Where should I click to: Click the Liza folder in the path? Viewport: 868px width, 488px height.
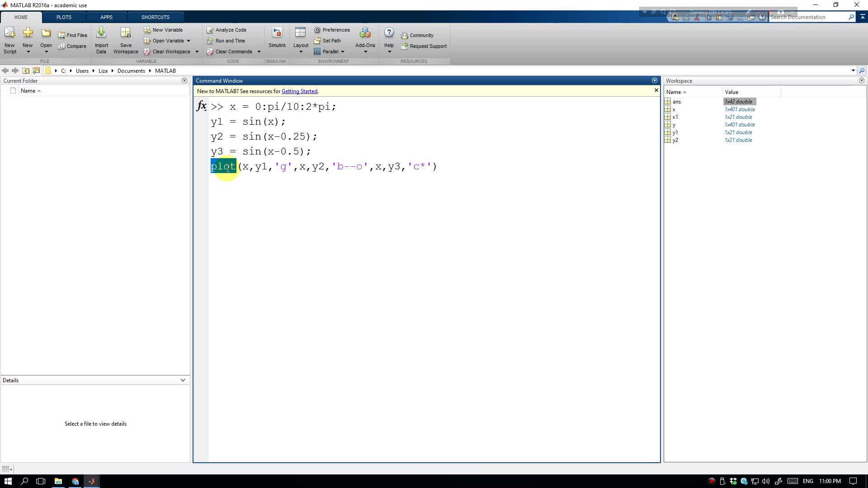pyautogui.click(x=103, y=71)
